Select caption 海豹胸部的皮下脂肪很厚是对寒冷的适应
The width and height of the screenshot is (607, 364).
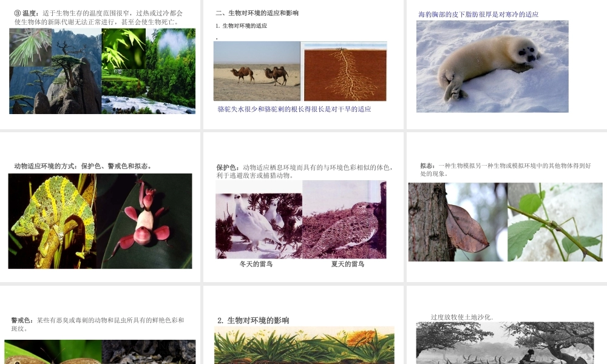(478, 15)
